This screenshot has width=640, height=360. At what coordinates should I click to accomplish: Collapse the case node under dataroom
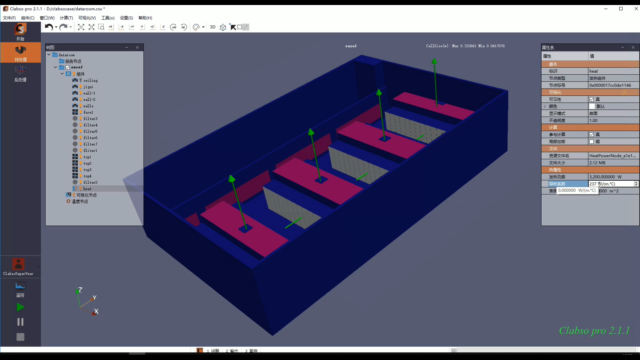pos(56,67)
